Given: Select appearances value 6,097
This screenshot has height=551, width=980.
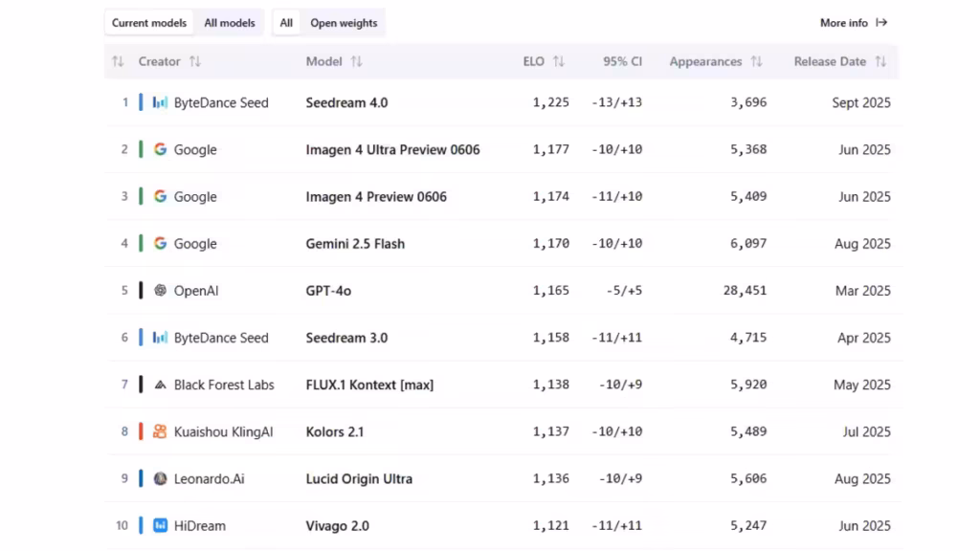Looking at the screenshot, I should 748,244.
